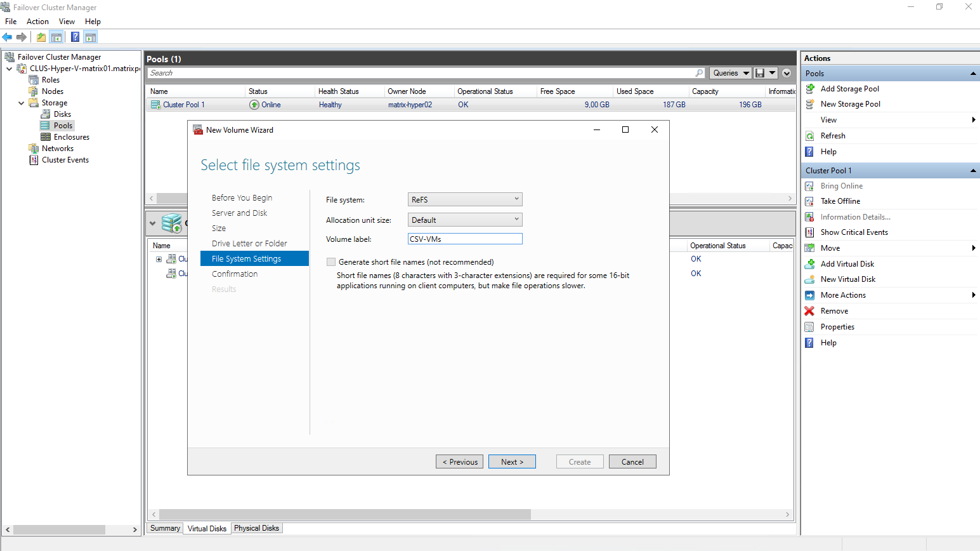Image resolution: width=980 pixels, height=551 pixels.
Task: Click the Volume label text field
Action: (x=465, y=239)
